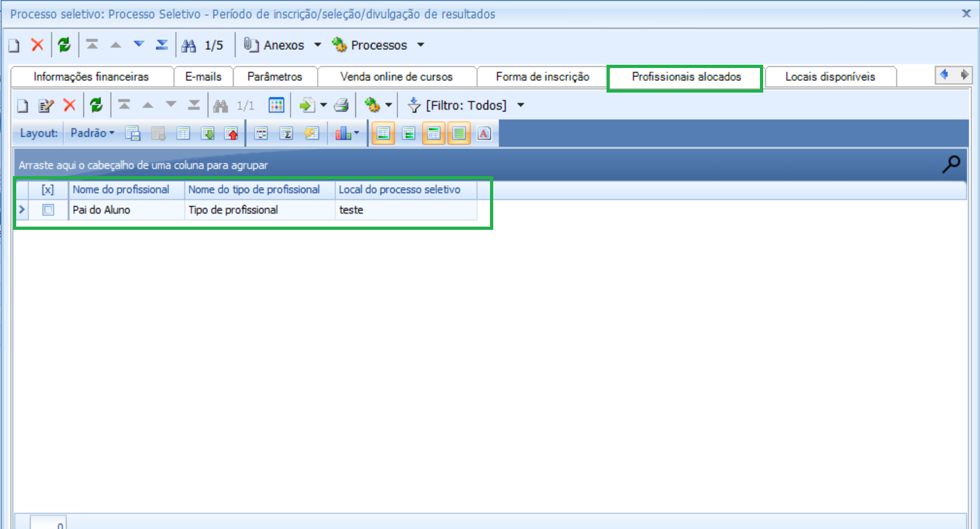
Task: Open Venda online de cursos tab
Action: (x=397, y=76)
